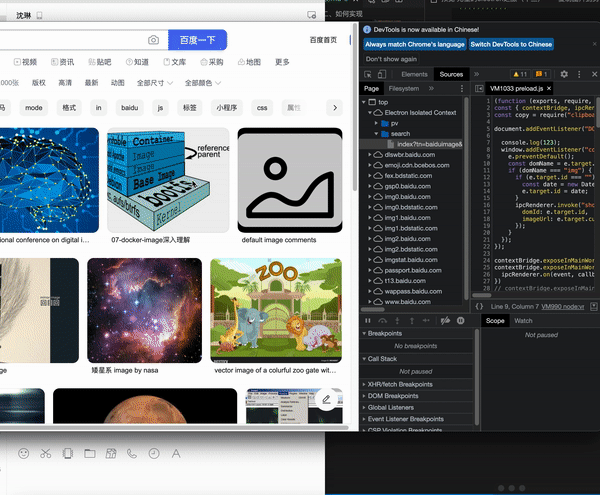
Task: Select the mode keyword tag
Action: point(34,108)
